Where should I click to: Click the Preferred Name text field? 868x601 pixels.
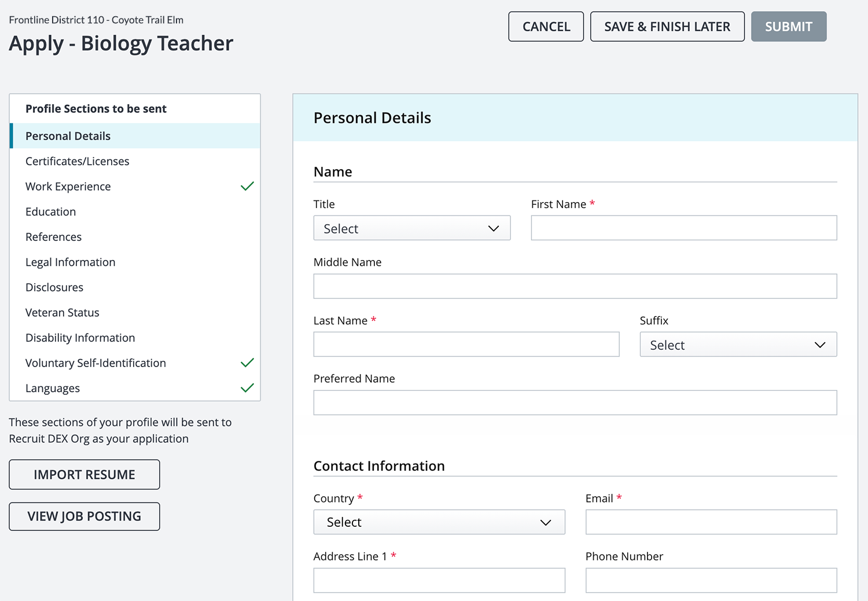pos(575,403)
